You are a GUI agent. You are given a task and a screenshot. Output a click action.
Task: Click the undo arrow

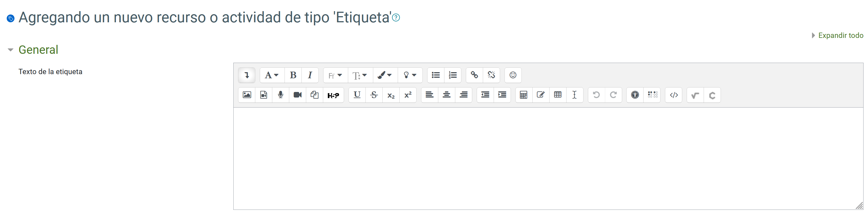click(596, 95)
